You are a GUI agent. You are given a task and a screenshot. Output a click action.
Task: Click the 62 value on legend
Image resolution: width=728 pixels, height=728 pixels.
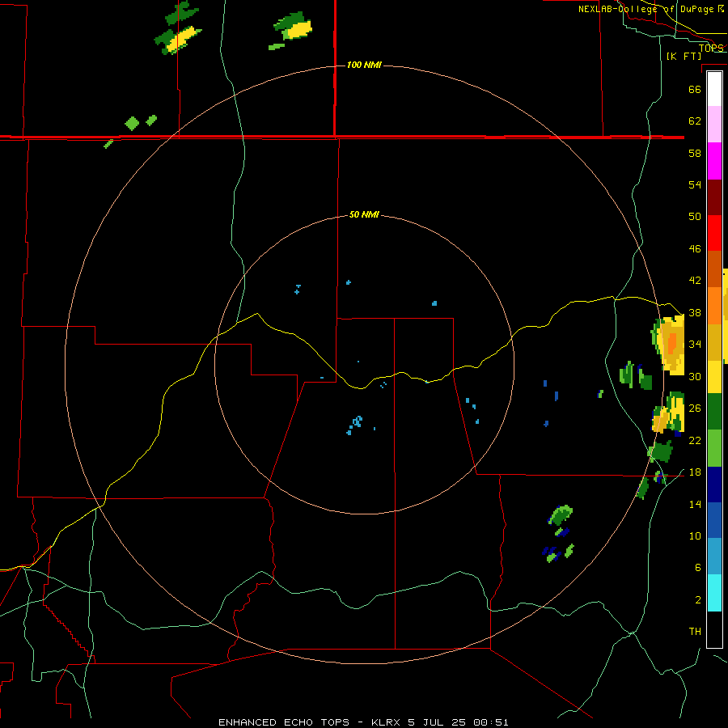pyautogui.click(x=695, y=121)
